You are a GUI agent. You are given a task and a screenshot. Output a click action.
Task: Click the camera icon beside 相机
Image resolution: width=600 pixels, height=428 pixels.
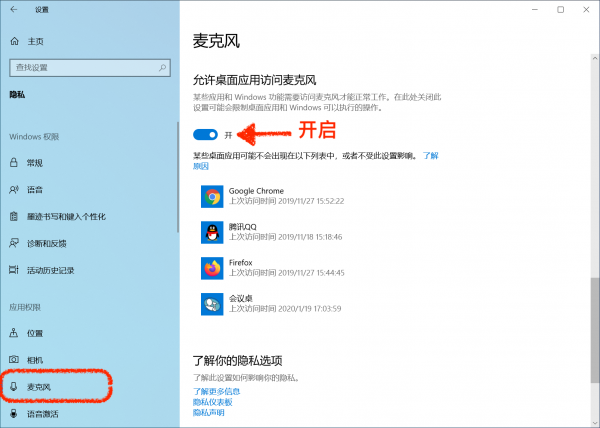click(14, 360)
